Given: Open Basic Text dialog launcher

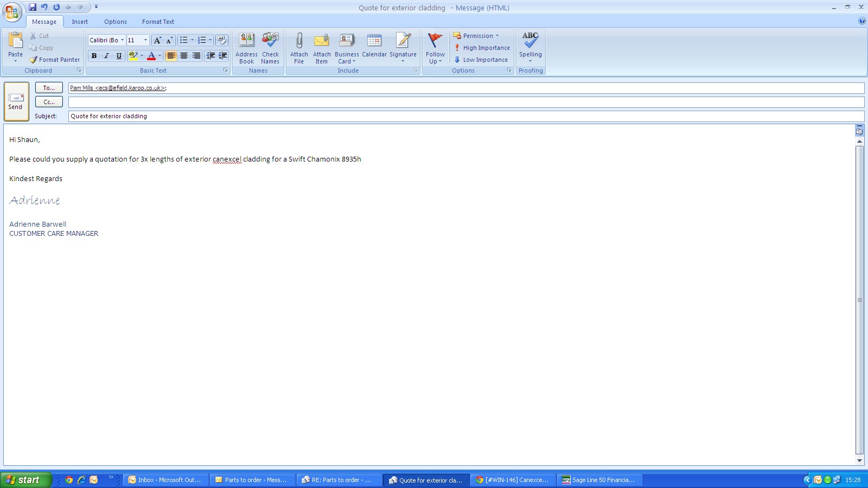Looking at the screenshot, I should click(x=226, y=70).
